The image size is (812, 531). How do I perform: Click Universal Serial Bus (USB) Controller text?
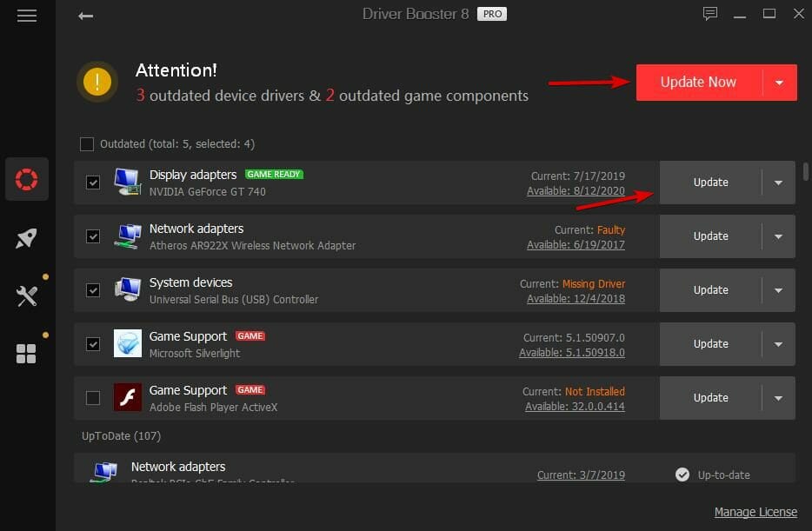click(x=234, y=299)
